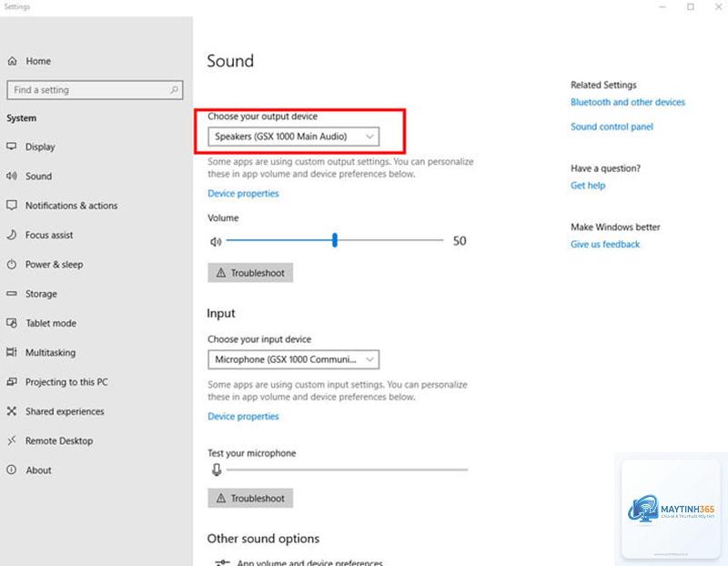This screenshot has height=566, width=728.
Task: Click the "Related Settings" heading
Action: click(603, 85)
